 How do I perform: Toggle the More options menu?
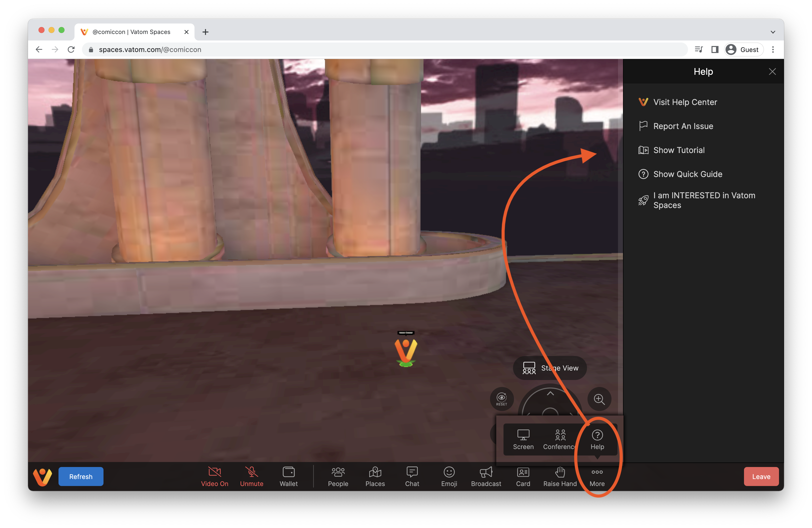click(597, 476)
